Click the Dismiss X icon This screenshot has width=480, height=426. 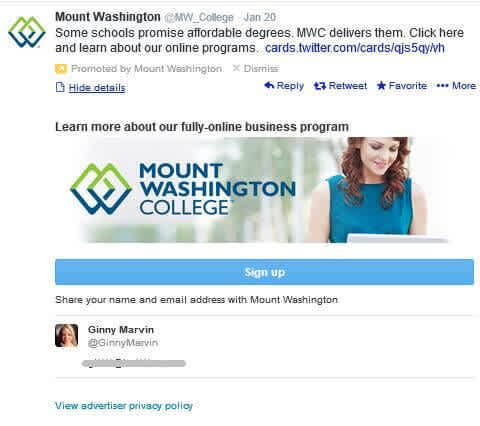236,68
